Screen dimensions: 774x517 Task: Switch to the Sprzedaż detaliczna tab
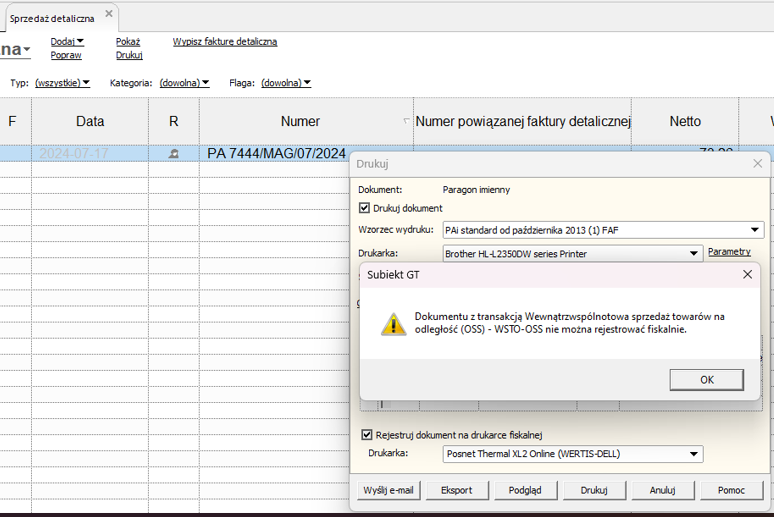pyautogui.click(x=52, y=19)
